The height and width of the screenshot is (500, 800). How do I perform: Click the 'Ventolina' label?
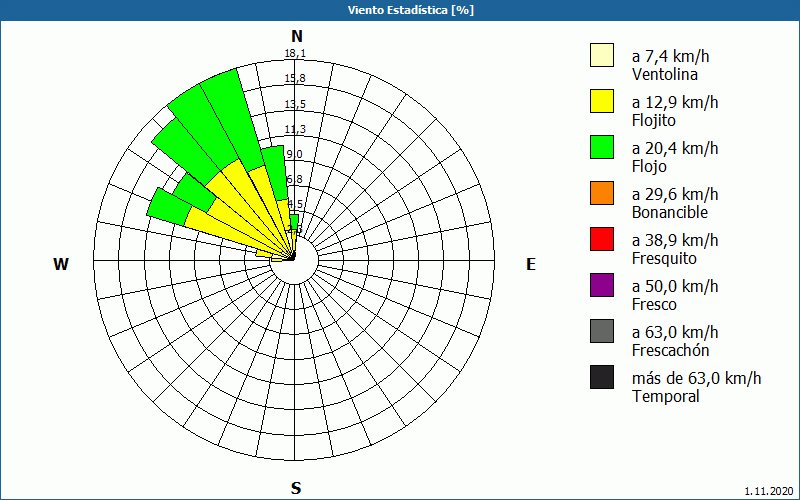665,74
